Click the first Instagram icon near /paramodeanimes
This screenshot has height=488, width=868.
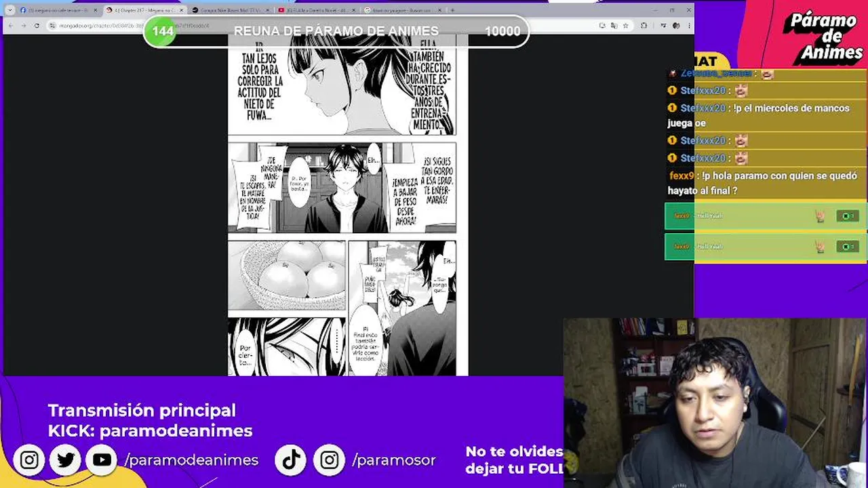click(29, 460)
